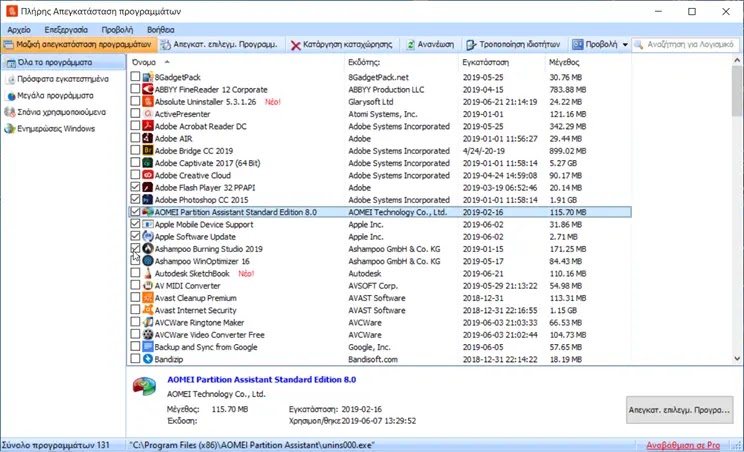Click the Ανανέωση refresh button
The height and width of the screenshot is (452, 744).
(430, 45)
